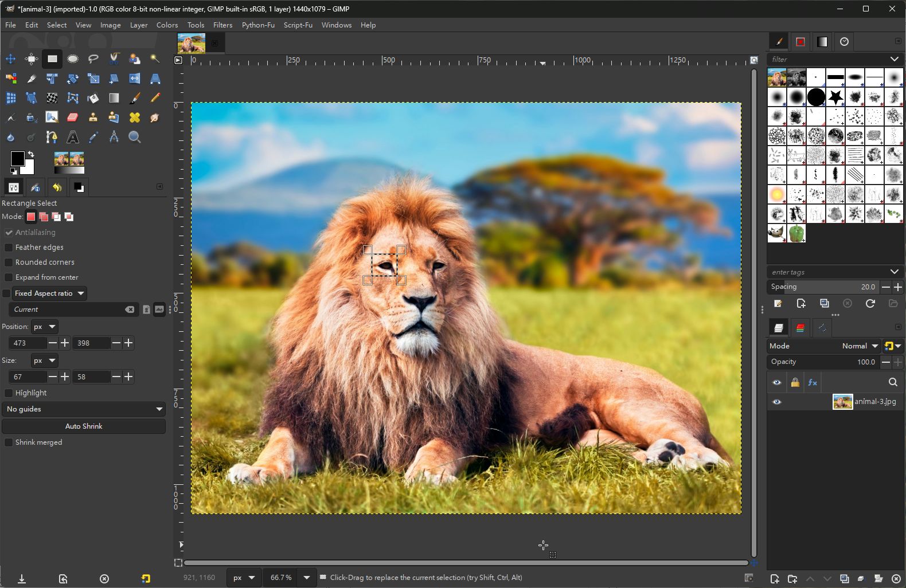
Task: Open the layer Mode Normal dropdown
Action: (823, 346)
